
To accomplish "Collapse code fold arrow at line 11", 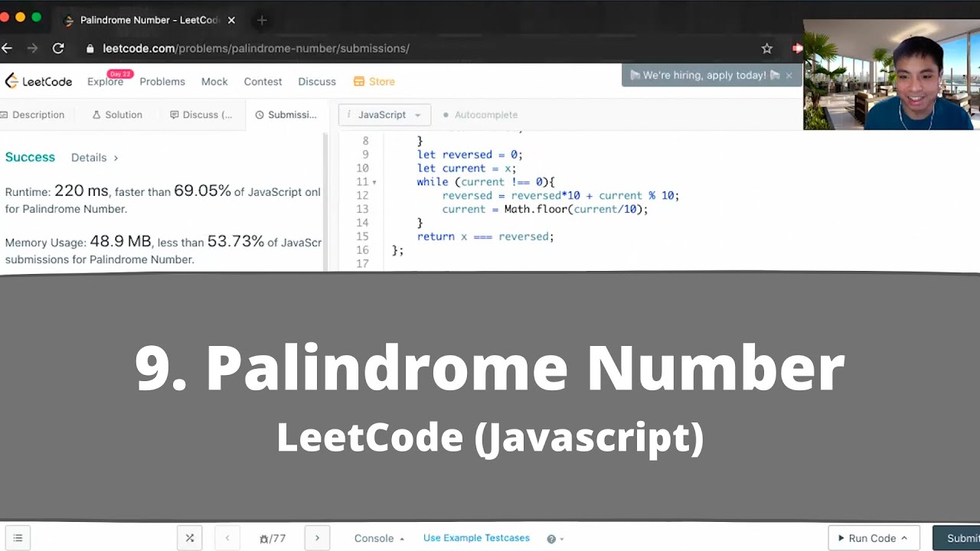I will point(374,182).
